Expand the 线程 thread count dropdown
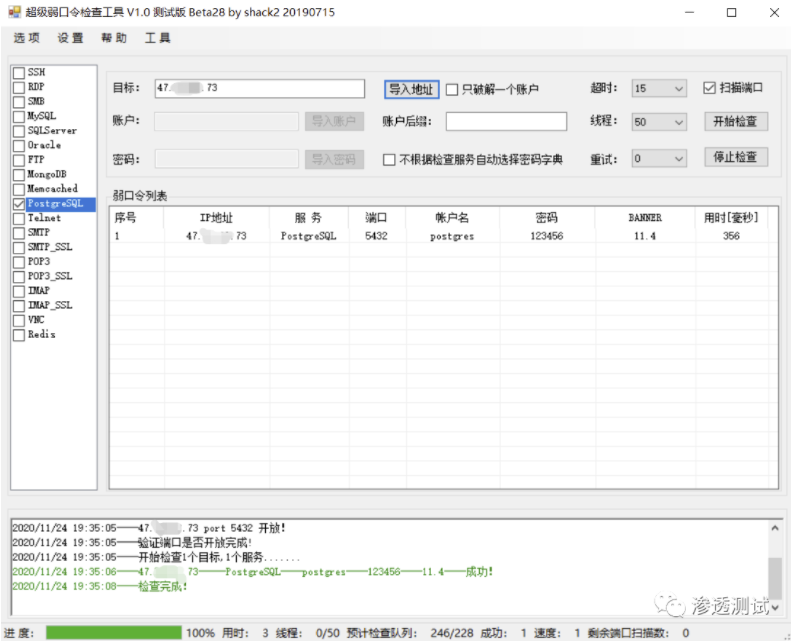 [x=659, y=122]
